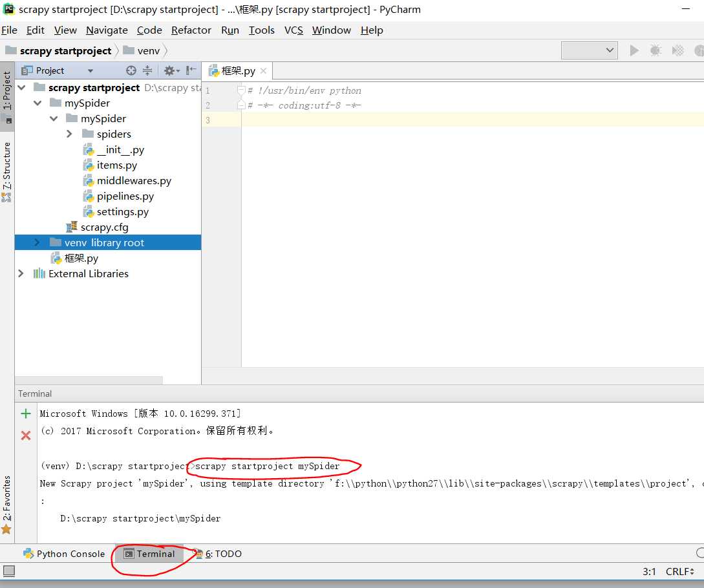The height and width of the screenshot is (588, 704).
Task: Switch to Python Console tab
Action: [x=64, y=554]
